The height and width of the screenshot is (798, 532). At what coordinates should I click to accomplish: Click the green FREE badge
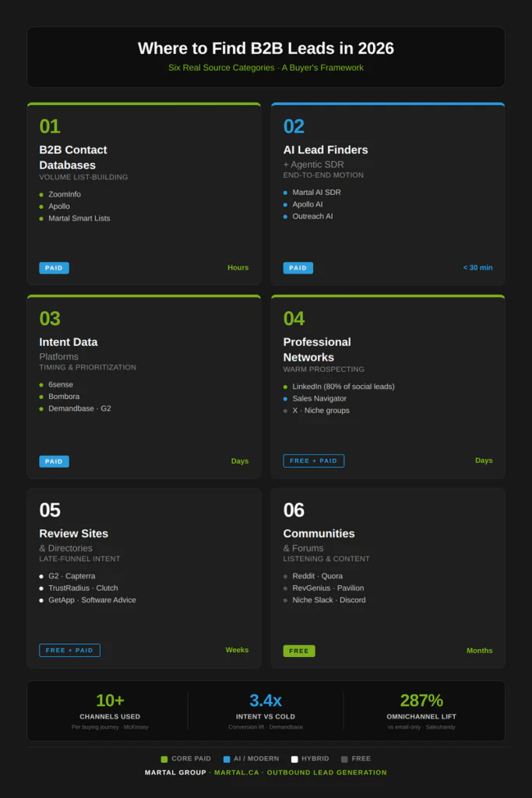click(299, 651)
